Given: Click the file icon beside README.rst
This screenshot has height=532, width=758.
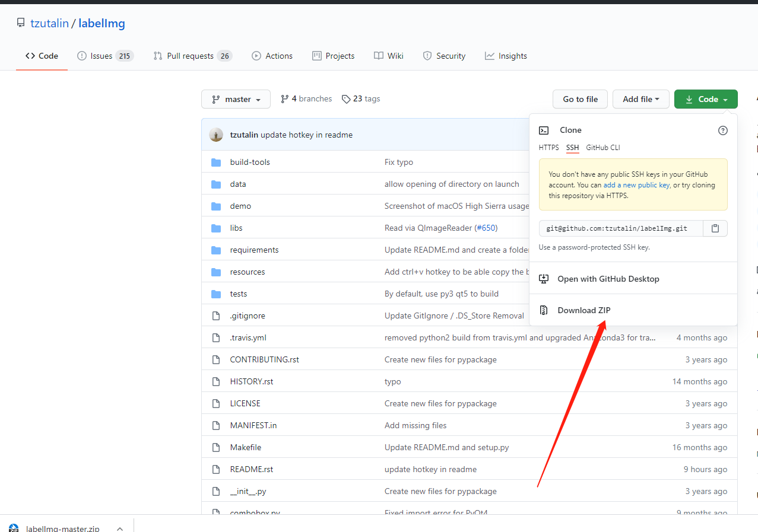Looking at the screenshot, I should click(x=216, y=469).
